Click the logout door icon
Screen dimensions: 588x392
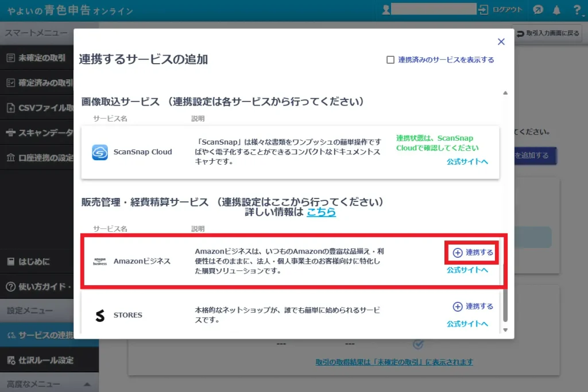click(483, 10)
